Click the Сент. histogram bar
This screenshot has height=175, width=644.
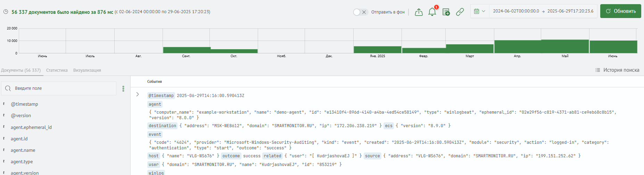[187, 50]
